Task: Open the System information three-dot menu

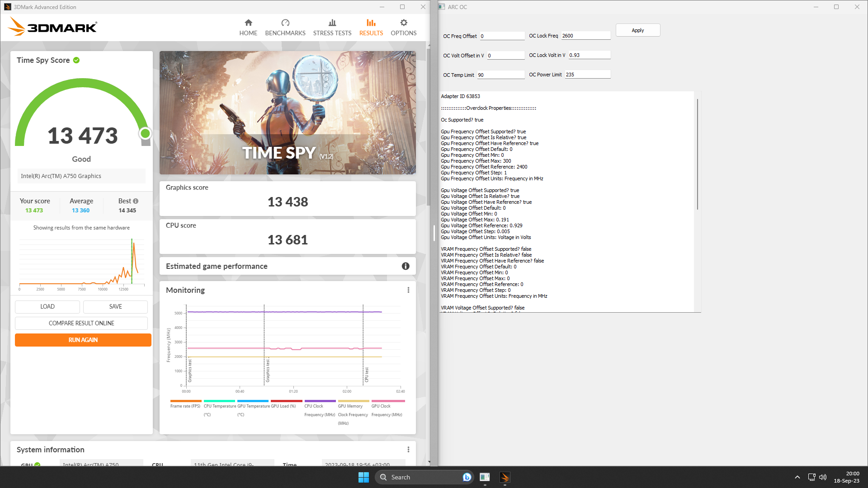Action: (408, 450)
